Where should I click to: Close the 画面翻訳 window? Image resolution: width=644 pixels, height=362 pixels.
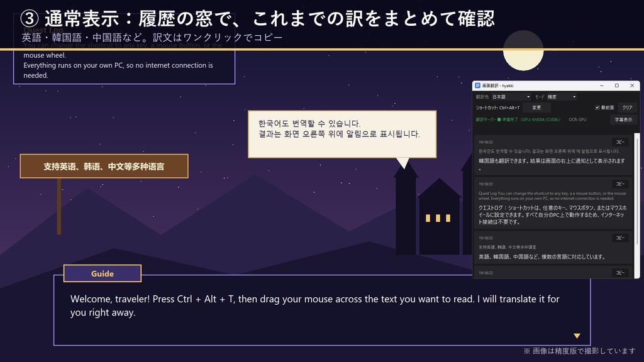coord(632,85)
